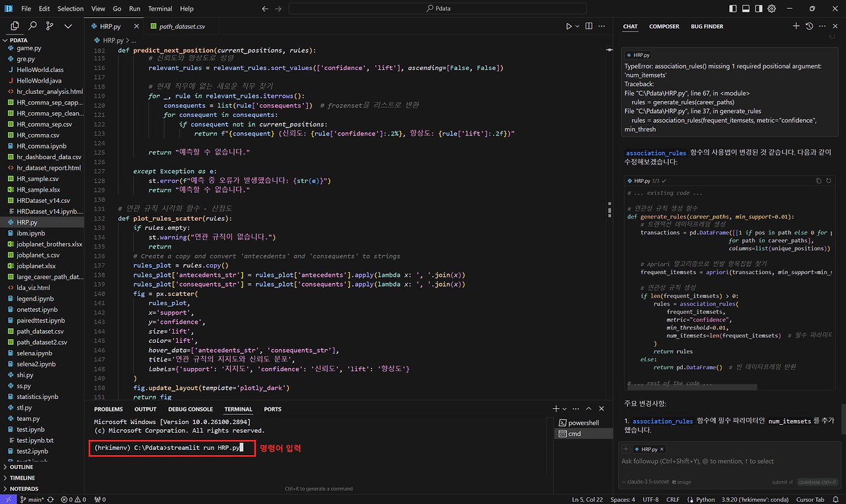Switch to the COMPOSER tab
Viewport: 846px width, 504px height.
664,26
